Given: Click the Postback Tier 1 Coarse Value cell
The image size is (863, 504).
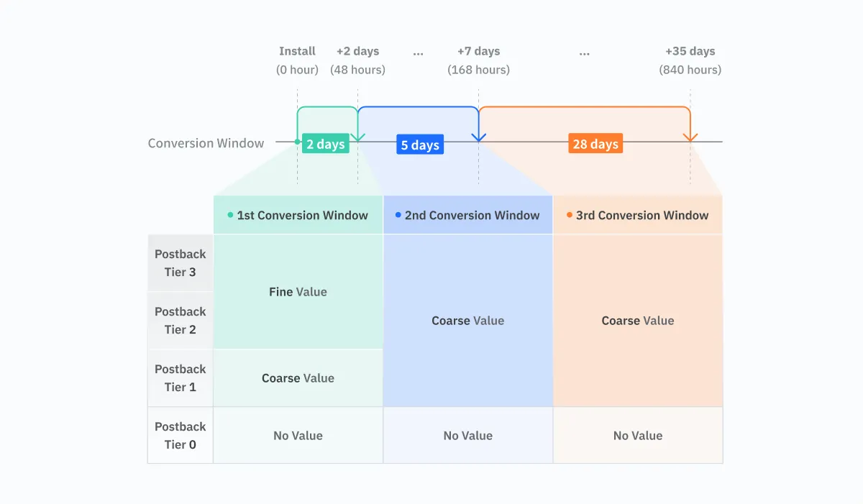Looking at the screenshot, I should [298, 378].
